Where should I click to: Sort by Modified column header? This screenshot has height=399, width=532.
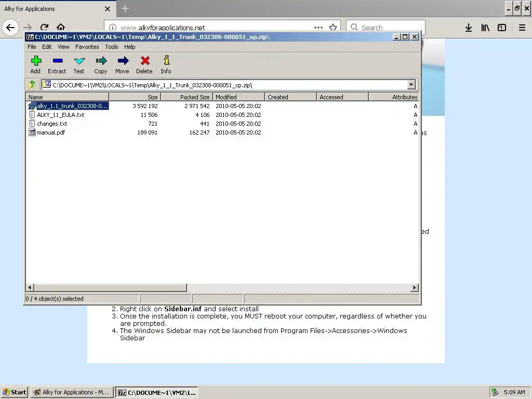point(238,97)
